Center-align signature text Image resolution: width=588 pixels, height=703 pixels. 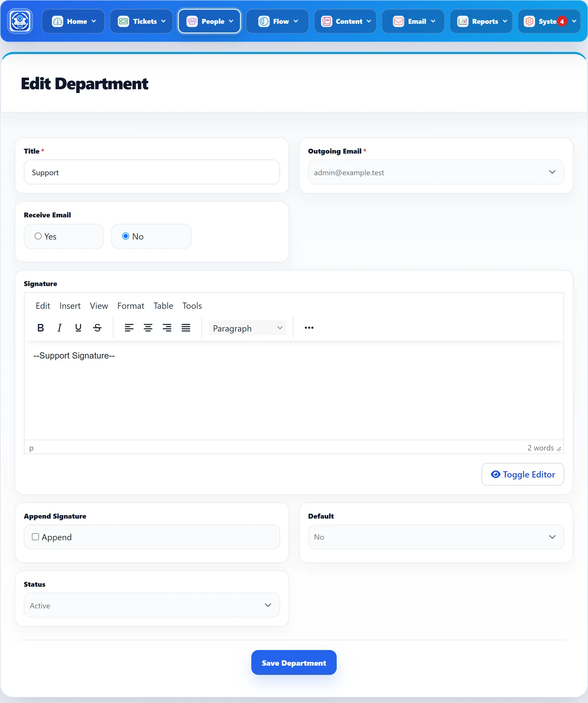tap(148, 328)
